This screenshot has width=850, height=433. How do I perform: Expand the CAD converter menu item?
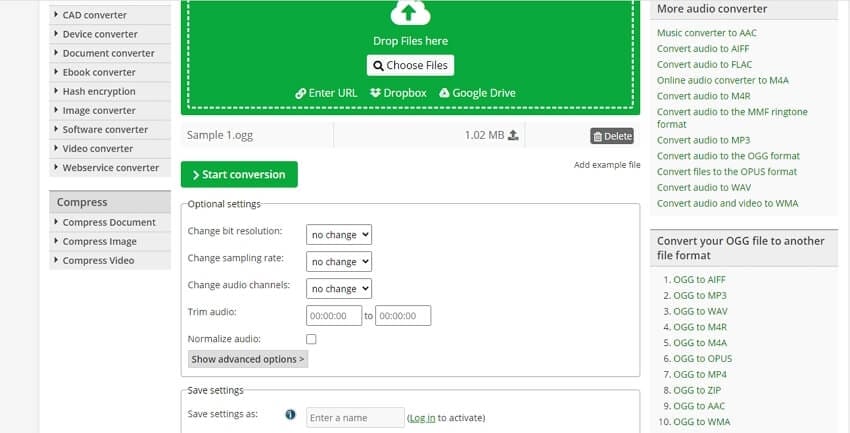(110, 15)
